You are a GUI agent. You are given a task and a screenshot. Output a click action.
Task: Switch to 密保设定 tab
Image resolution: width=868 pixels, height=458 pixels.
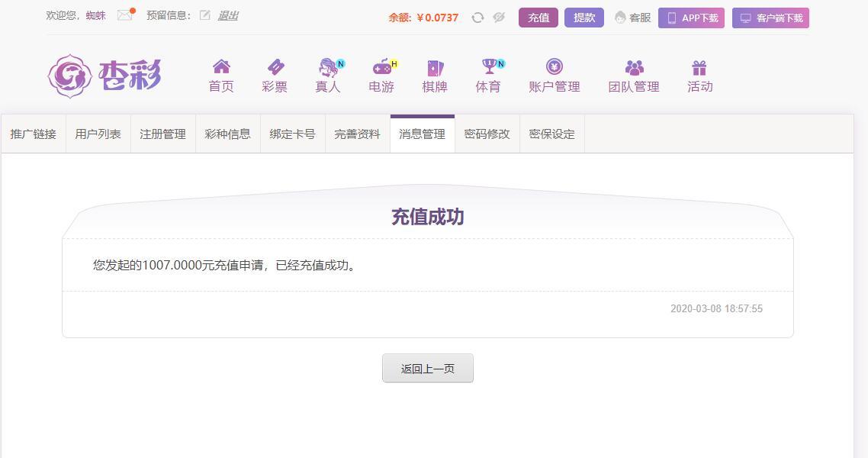pyautogui.click(x=552, y=134)
